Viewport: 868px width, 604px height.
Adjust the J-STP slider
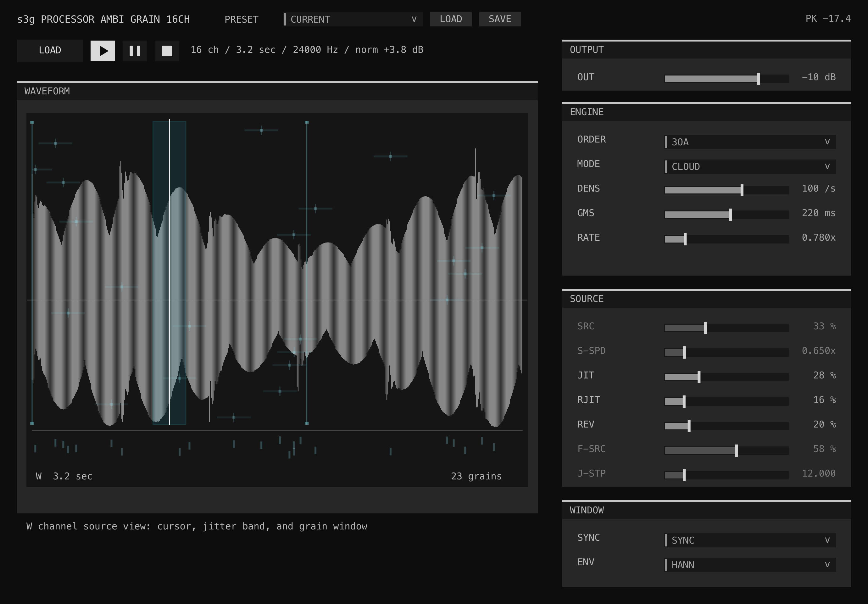(726, 475)
